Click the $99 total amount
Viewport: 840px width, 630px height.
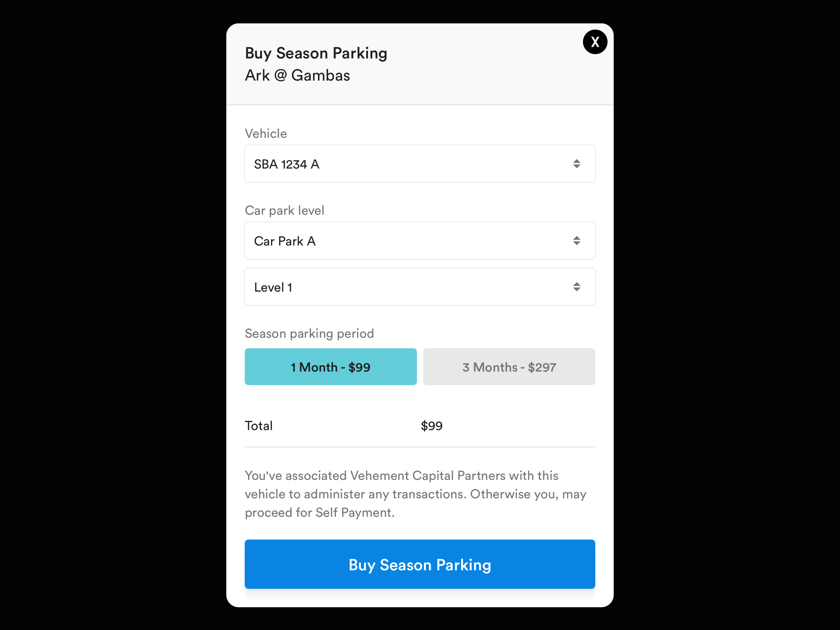tap(431, 425)
